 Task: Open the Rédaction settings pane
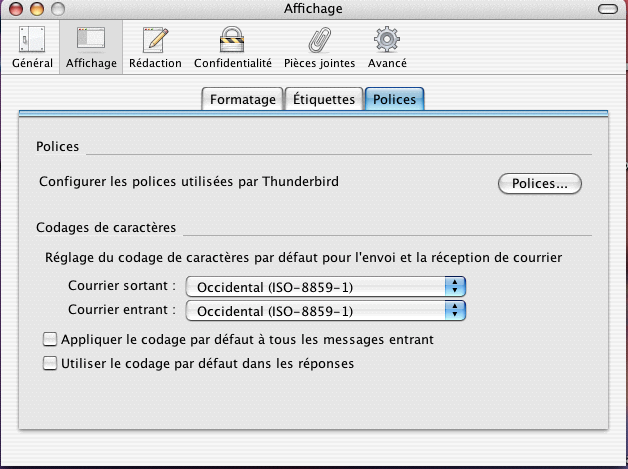pos(155,47)
